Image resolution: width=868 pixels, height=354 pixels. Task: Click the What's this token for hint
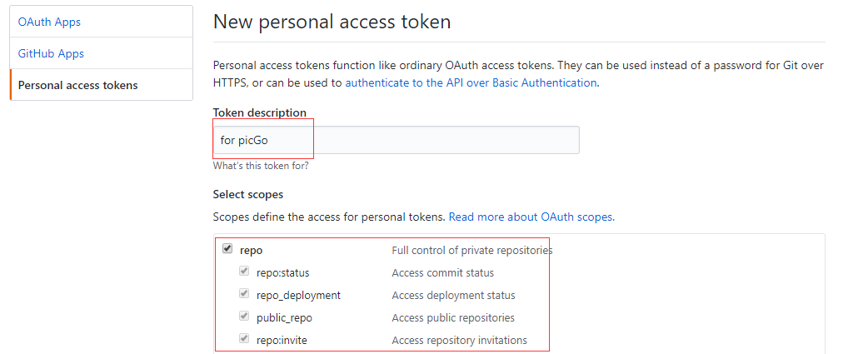[261, 166]
